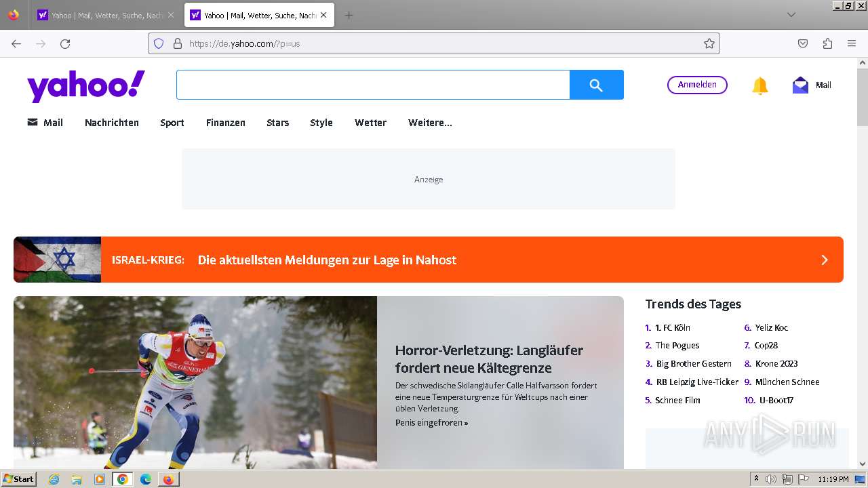This screenshot has width=868, height=488.
Task: Open the Windows Start menu
Action: click(19, 479)
